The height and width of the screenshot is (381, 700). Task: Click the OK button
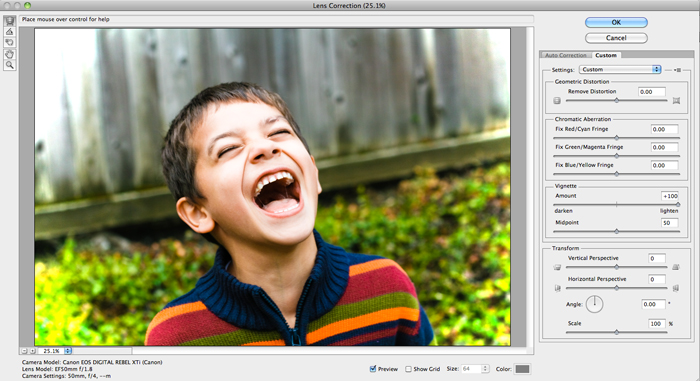coord(616,22)
